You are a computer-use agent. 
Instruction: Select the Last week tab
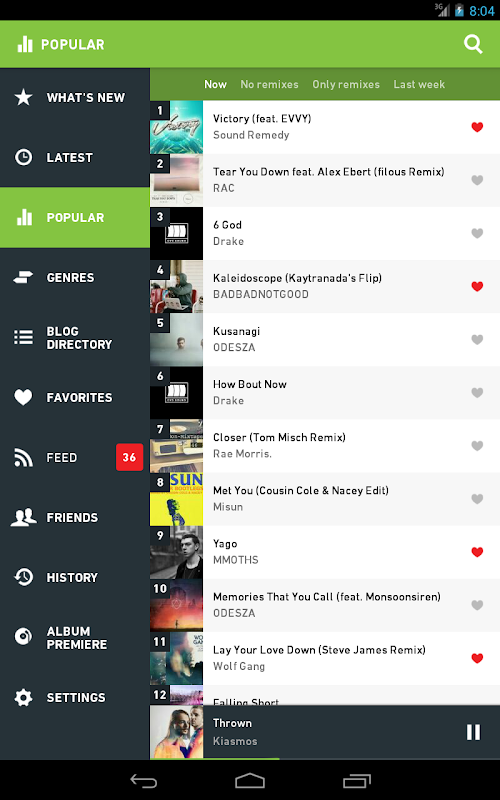tap(419, 84)
